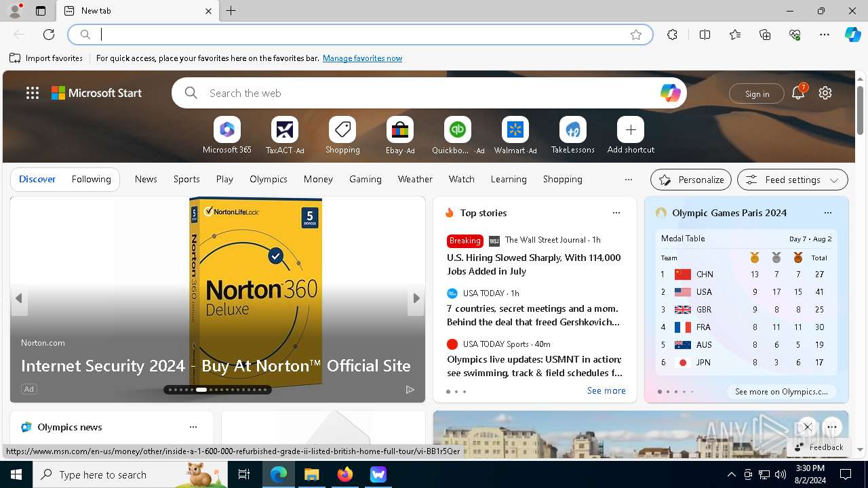
Task: Click the Sign in button
Action: (x=757, y=94)
